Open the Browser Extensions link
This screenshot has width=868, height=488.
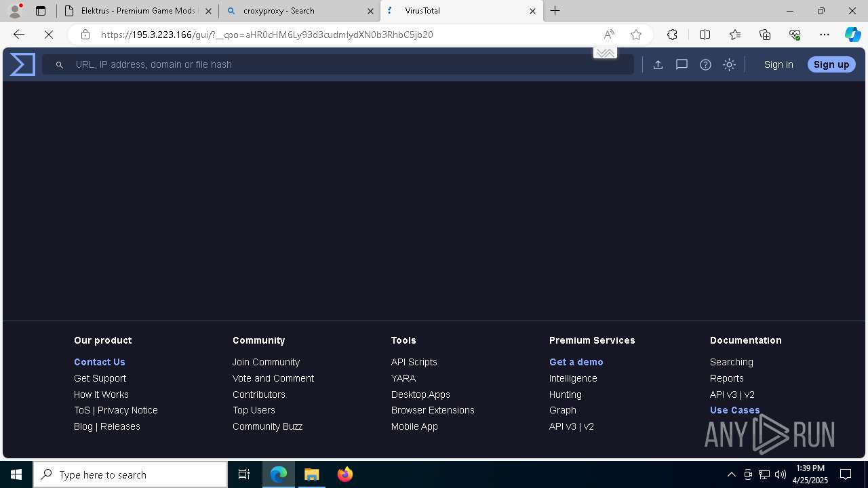tap(433, 410)
